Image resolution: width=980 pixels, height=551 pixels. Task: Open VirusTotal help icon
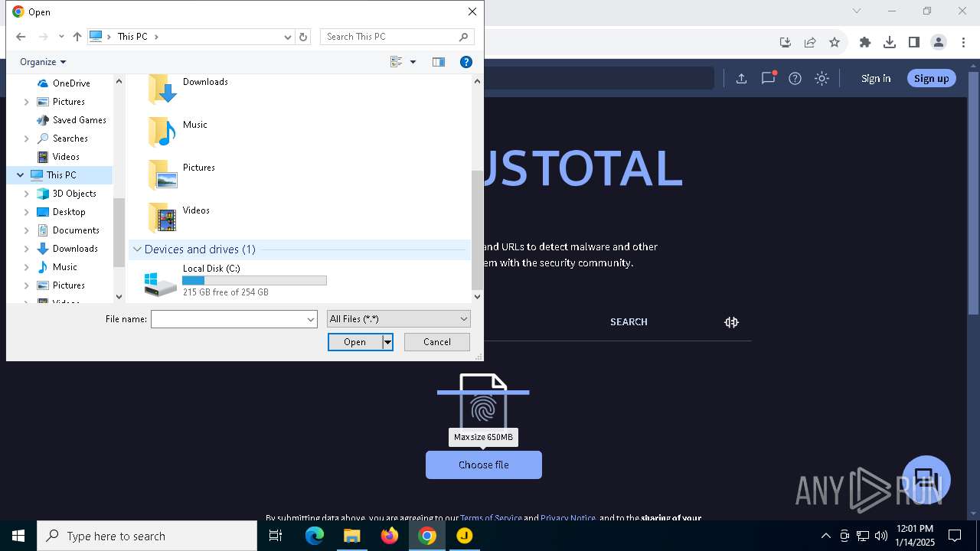pos(795,78)
